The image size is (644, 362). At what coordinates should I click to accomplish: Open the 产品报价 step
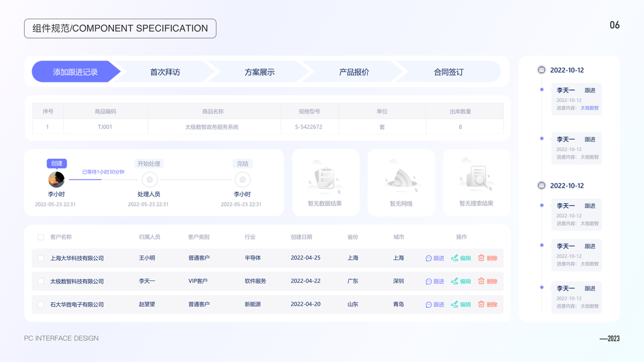(354, 72)
